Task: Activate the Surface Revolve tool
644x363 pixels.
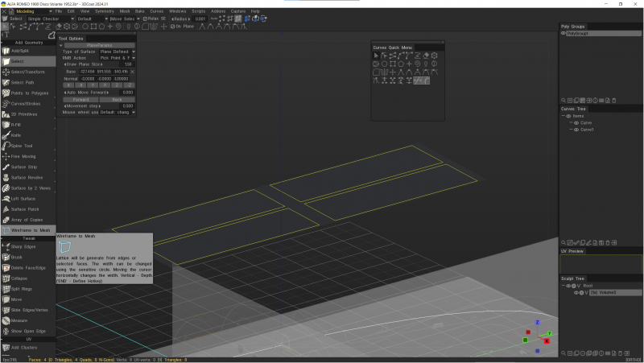Action: point(27,177)
